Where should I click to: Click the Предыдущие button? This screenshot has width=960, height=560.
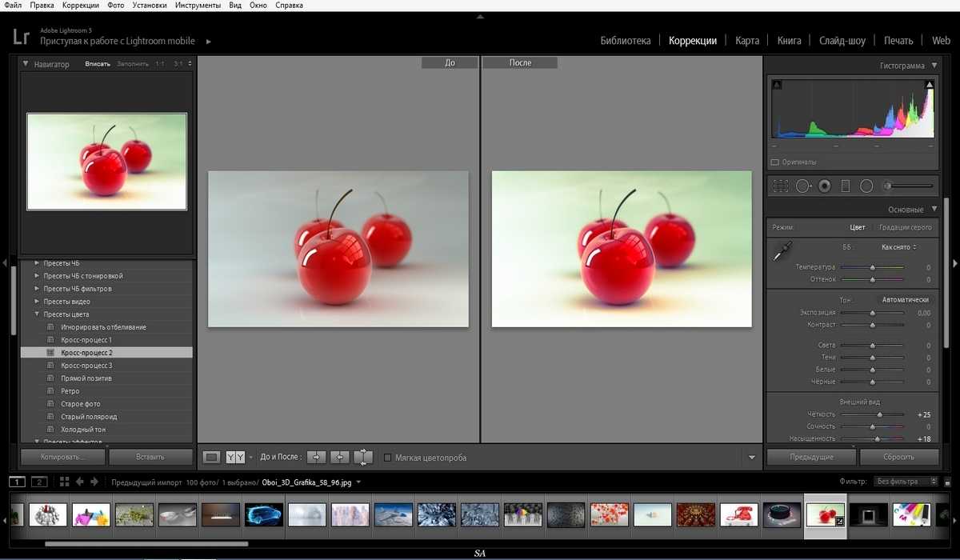point(811,457)
